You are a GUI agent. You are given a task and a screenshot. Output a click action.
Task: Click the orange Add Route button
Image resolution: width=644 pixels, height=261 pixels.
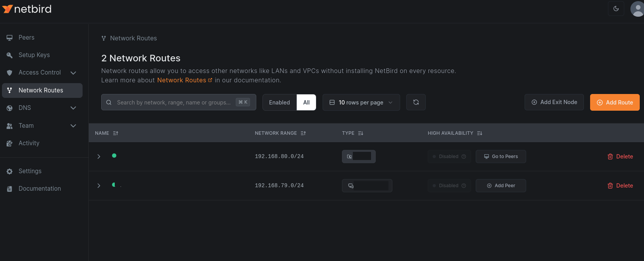(615, 103)
